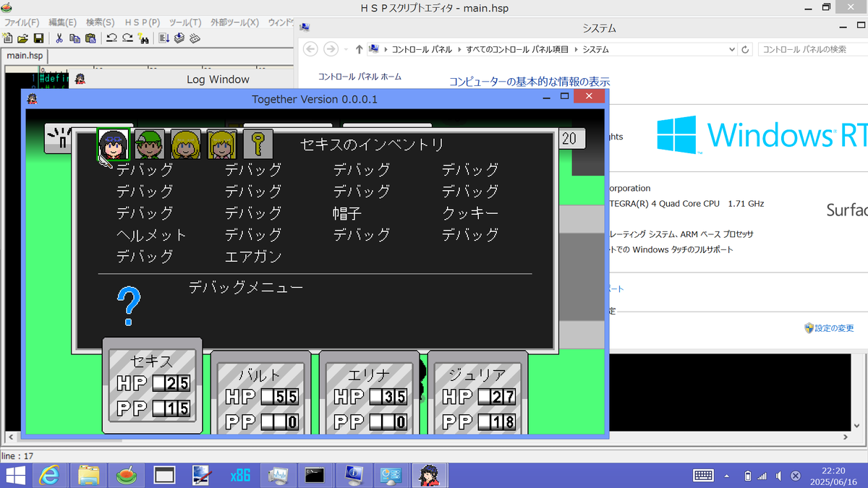
Task: Click the セキスのインベントリ heading
Action: pos(372,145)
